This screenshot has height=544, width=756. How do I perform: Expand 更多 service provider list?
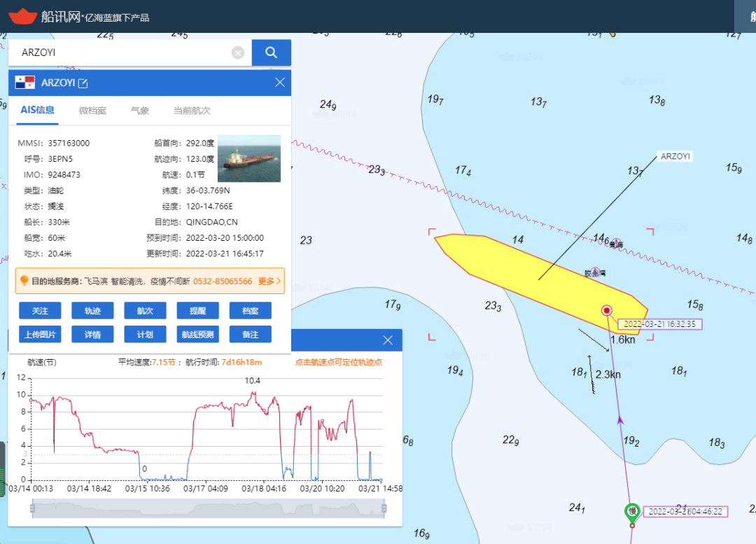(x=269, y=281)
